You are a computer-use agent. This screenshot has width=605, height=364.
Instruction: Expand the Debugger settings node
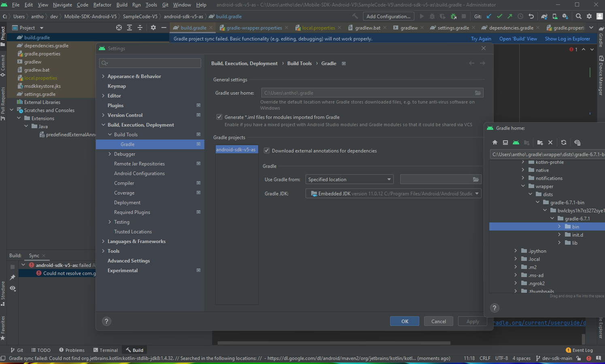pos(110,154)
